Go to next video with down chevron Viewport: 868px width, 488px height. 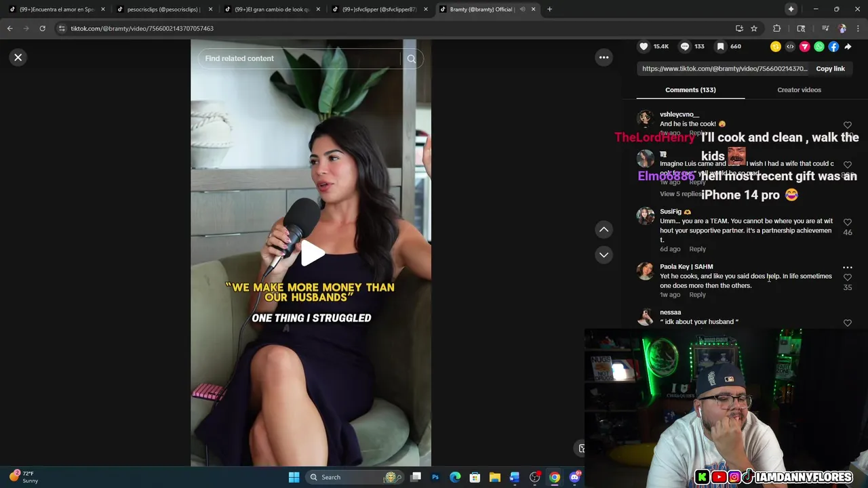[x=604, y=255]
